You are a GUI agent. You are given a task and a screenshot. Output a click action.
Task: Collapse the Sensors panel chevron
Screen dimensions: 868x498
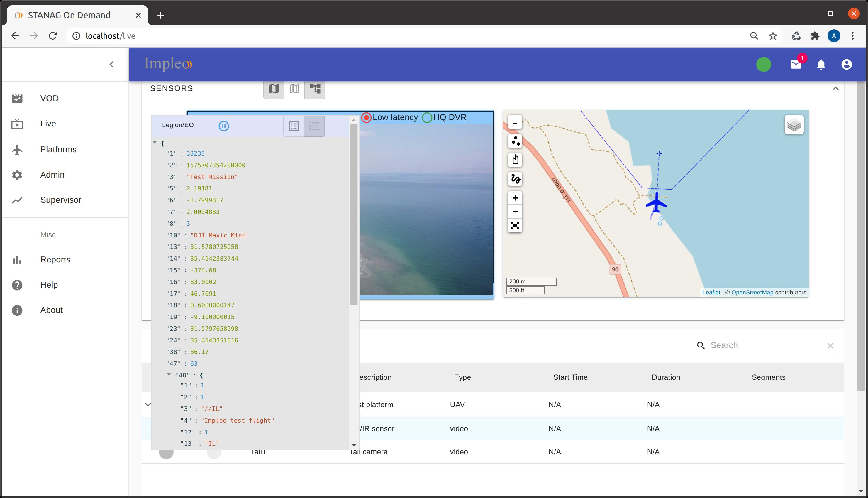point(835,89)
